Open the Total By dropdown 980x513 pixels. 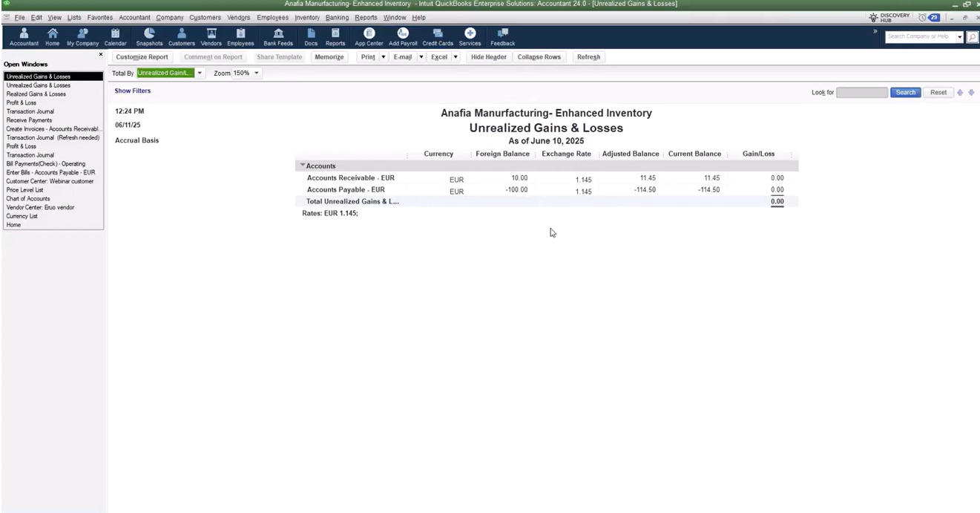(x=200, y=73)
